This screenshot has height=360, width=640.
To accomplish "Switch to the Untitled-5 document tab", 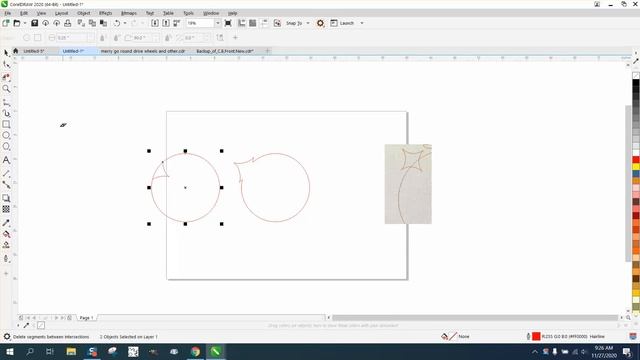I will pos(33,51).
